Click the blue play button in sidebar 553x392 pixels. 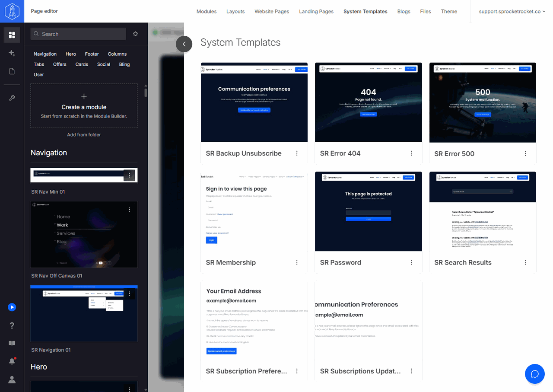[x=12, y=307]
